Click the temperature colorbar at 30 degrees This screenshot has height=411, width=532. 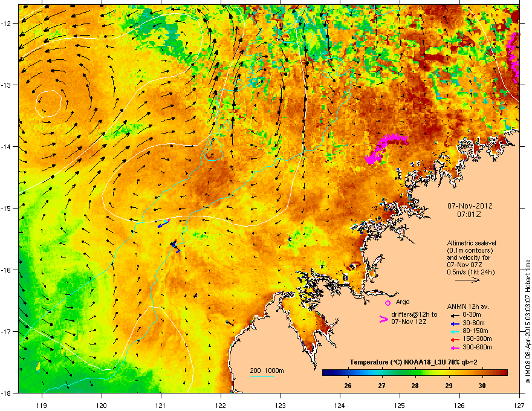(482, 373)
